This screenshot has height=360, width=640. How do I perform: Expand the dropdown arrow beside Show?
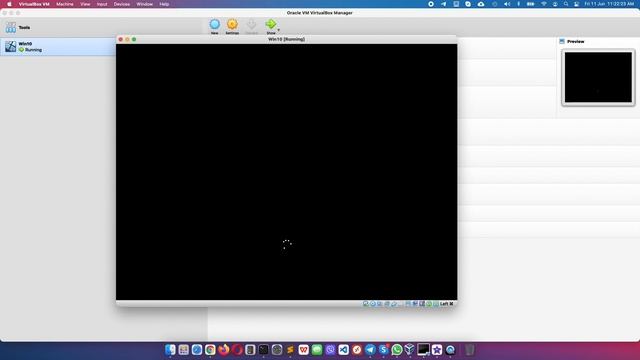pos(278,30)
